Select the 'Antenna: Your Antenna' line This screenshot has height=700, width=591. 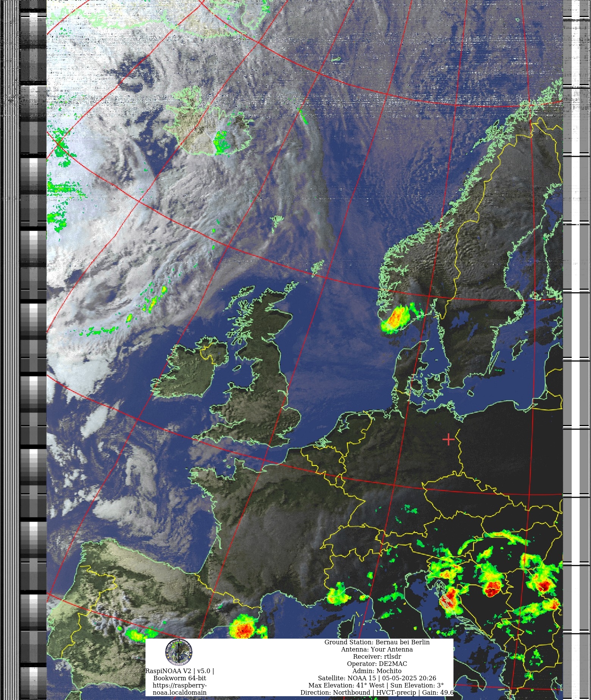[x=377, y=649]
